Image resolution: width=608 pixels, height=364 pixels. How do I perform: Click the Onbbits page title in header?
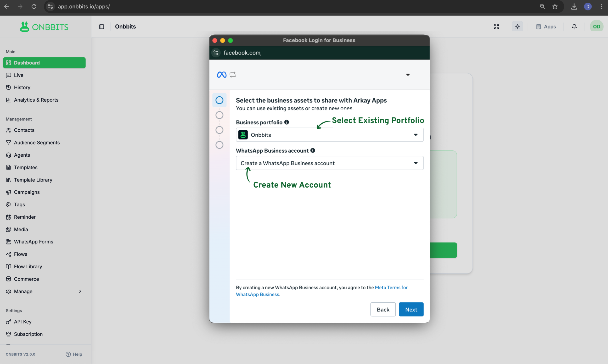pyautogui.click(x=125, y=27)
